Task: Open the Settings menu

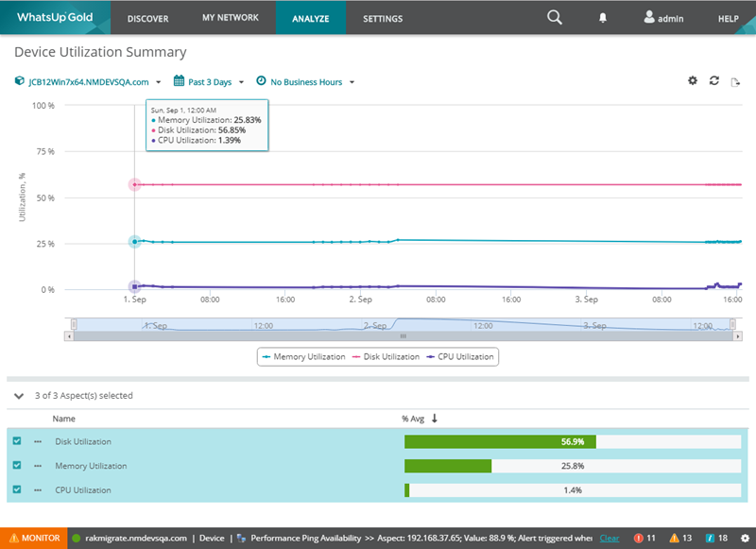Action: [383, 18]
